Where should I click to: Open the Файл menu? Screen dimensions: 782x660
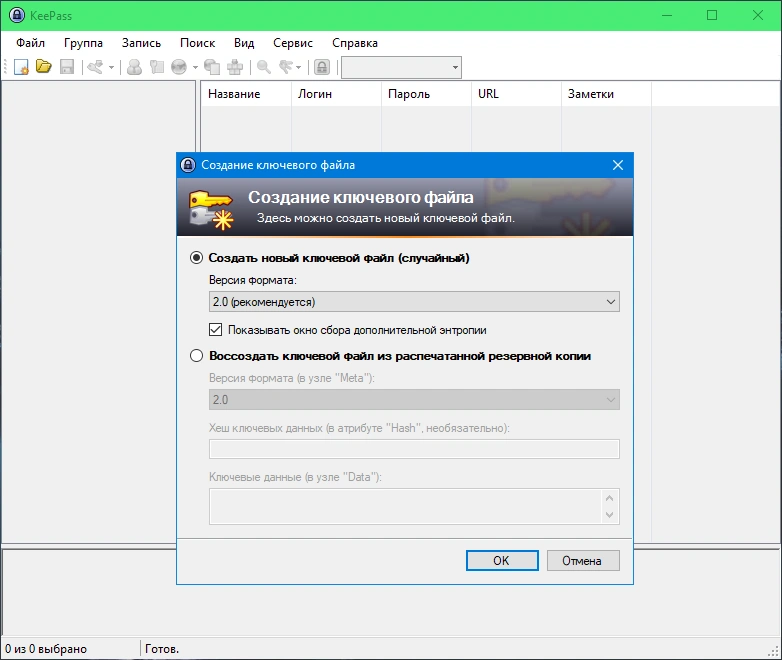coord(30,43)
